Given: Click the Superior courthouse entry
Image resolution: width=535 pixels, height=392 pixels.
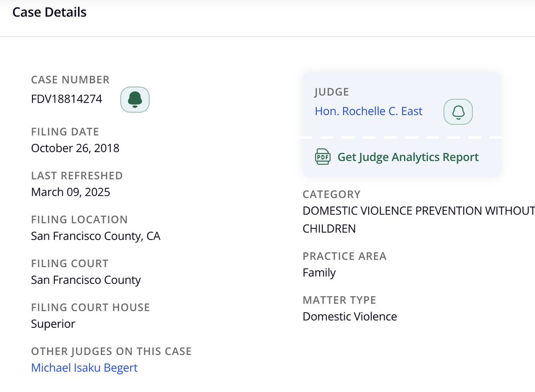Looking at the screenshot, I should click(53, 323).
